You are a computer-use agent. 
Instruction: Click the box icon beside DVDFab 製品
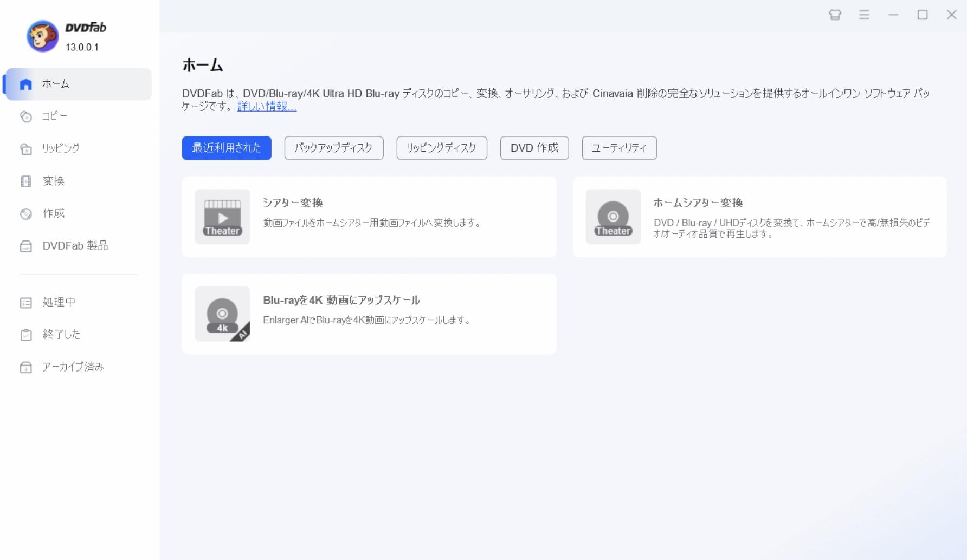(x=25, y=246)
